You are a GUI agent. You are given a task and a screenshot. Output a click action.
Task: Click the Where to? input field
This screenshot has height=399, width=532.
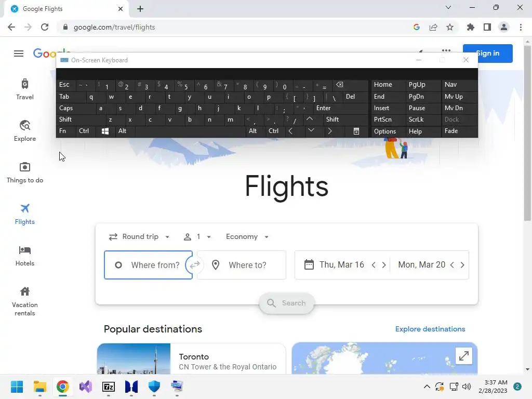242,265
